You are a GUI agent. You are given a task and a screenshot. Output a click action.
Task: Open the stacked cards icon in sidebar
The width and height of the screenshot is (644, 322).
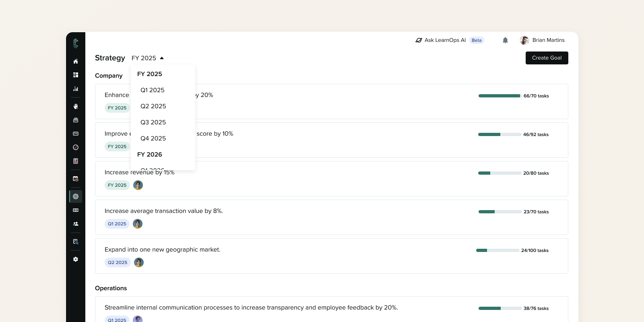click(76, 120)
